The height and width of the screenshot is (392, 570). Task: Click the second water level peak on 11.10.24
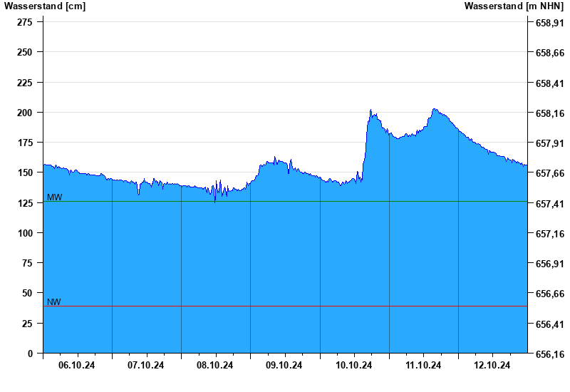(x=434, y=109)
